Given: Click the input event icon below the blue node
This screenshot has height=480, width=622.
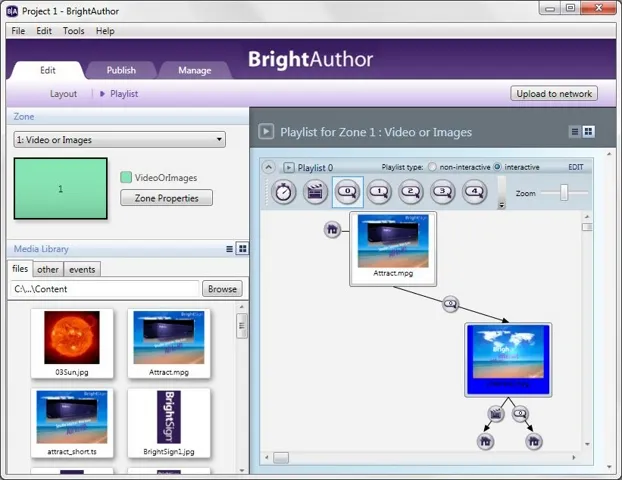Looking at the screenshot, I should tap(520, 414).
